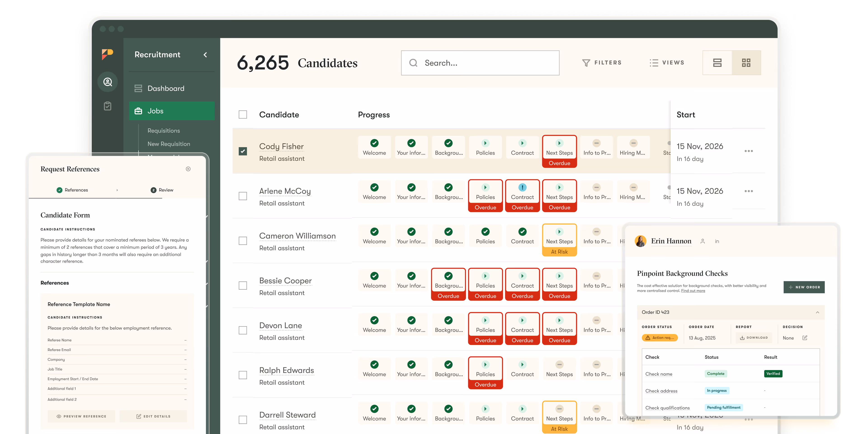The image size is (868, 434).
Task: Click the person icon beside Erin Hannon
Action: (703, 241)
